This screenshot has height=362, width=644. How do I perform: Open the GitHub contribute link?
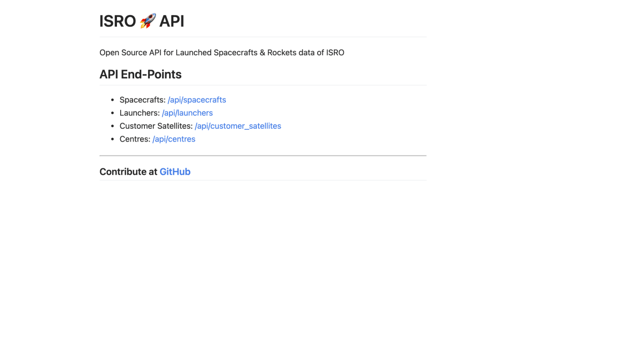pyautogui.click(x=175, y=172)
